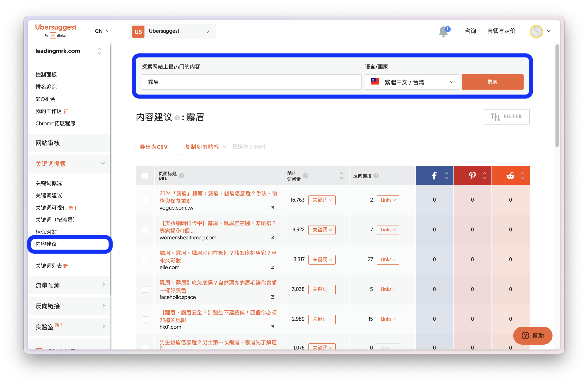Open Links dropdown for hk01.com row
Image resolution: width=588 pixels, height=385 pixels.
(388, 319)
